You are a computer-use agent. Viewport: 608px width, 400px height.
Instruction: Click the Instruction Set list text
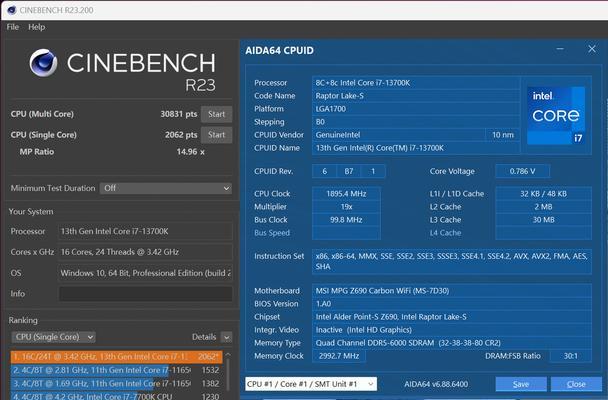(x=452, y=262)
